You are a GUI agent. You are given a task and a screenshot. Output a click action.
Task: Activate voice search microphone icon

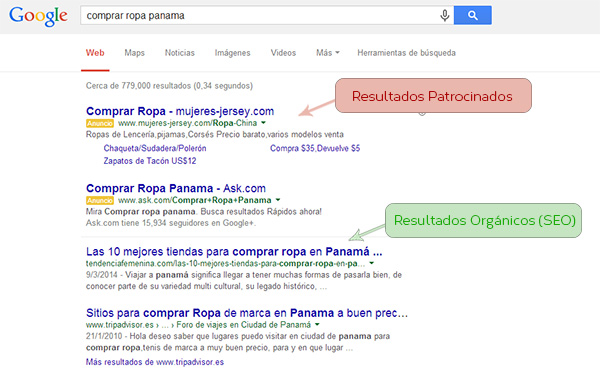click(x=444, y=16)
